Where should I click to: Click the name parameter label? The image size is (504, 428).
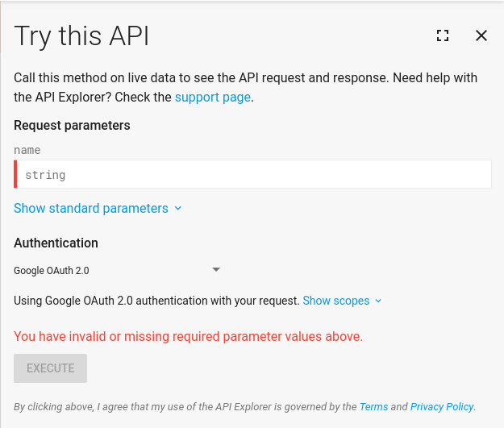click(x=27, y=150)
